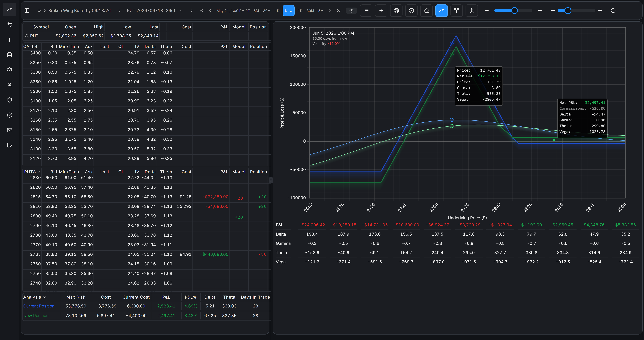Click the first toolbar slider handle
The width and height of the screenshot is (644, 340).
pyautogui.click(x=514, y=11)
